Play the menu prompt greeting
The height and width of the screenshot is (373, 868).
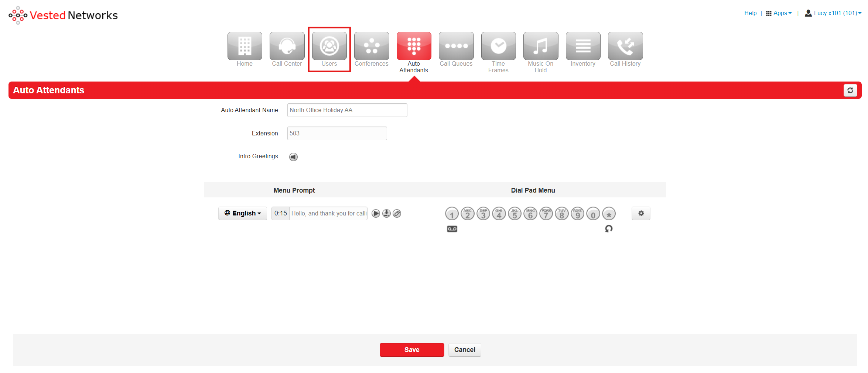376,214
